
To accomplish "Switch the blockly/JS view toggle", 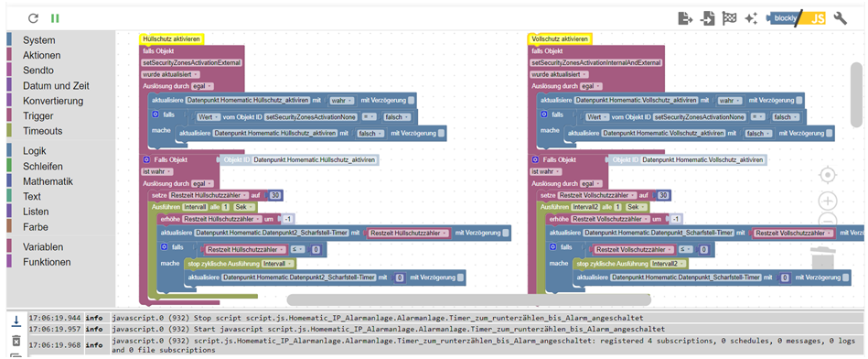I will coord(796,18).
